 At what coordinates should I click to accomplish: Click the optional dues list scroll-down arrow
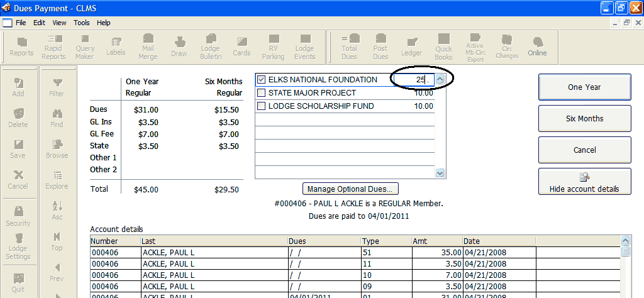tap(440, 173)
